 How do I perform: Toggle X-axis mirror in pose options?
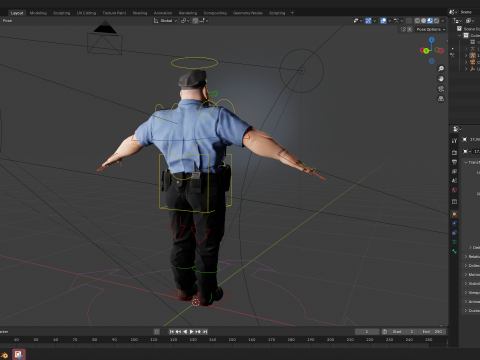pos(410,29)
